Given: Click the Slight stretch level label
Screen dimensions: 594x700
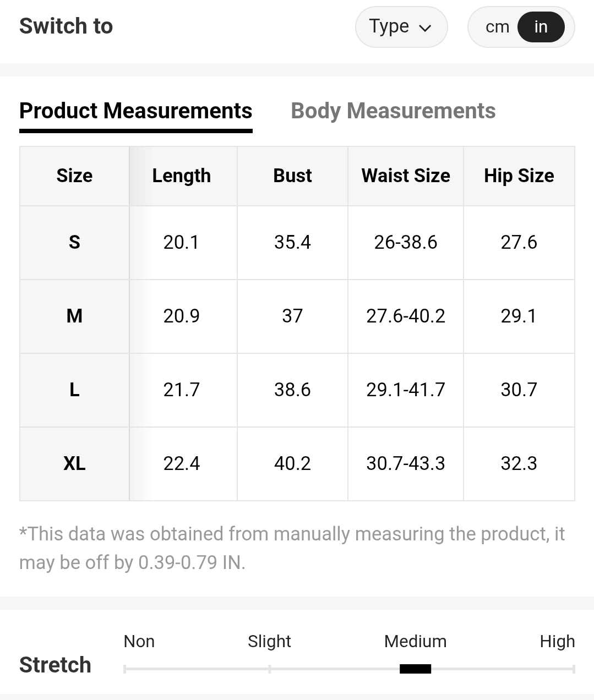Looking at the screenshot, I should pyautogui.click(x=269, y=641).
